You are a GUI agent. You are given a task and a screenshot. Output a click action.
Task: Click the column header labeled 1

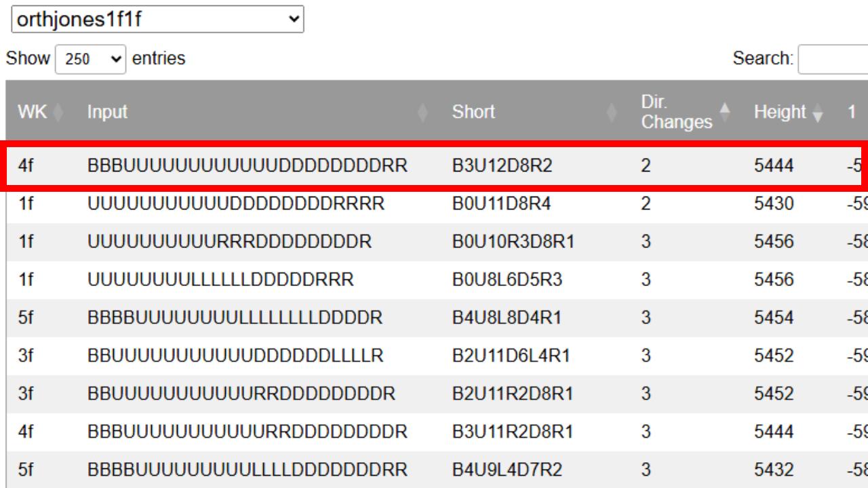(x=852, y=113)
